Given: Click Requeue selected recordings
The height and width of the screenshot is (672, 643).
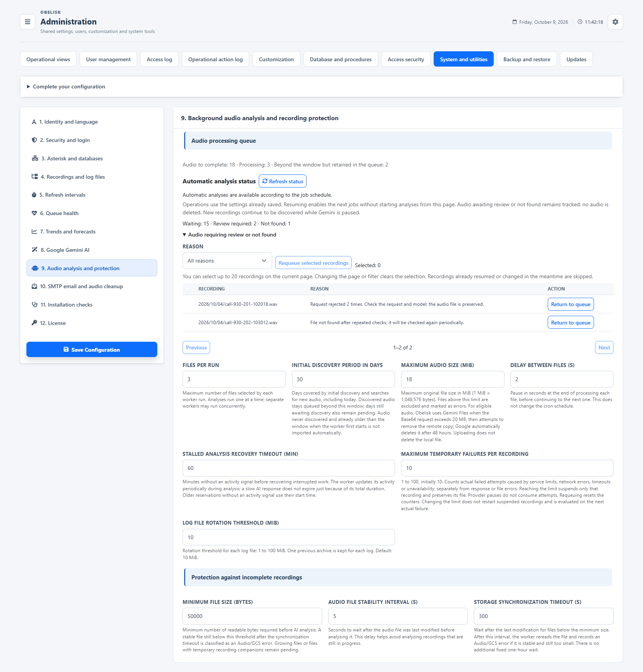Looking at the screenshot, I should tap(313, 263).
